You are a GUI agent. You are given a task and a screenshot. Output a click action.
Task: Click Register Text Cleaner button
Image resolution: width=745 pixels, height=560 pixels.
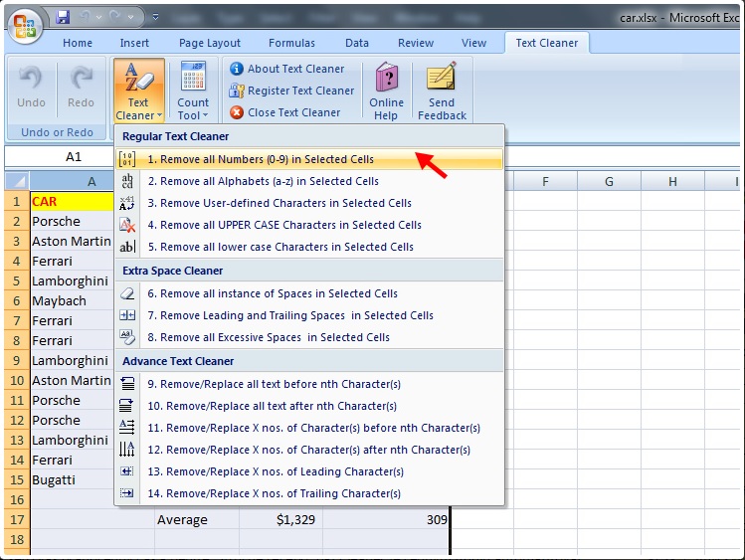click(x=300, y=91)
